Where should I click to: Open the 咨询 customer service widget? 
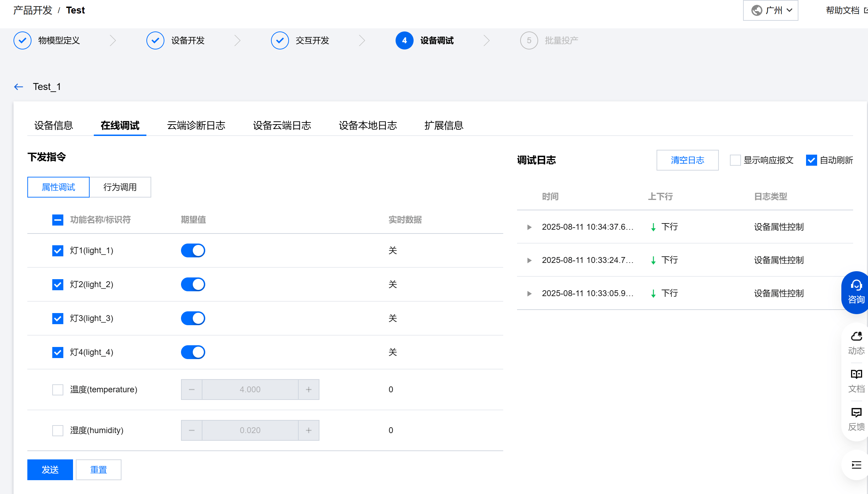pos(856,292)
